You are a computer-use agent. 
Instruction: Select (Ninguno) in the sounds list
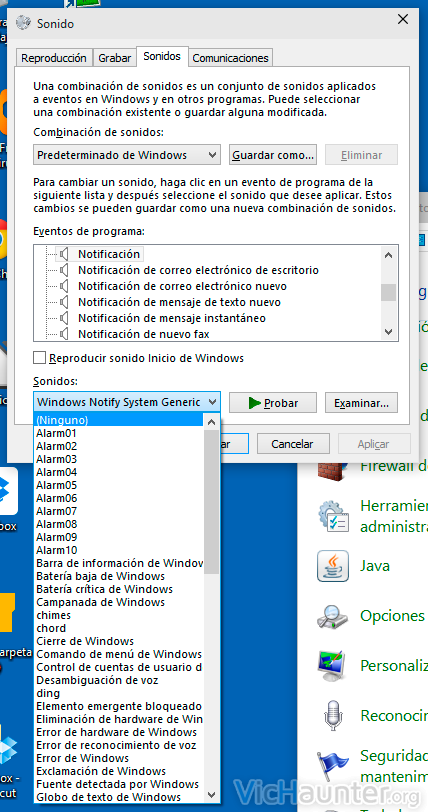click(x=119, y=420)
